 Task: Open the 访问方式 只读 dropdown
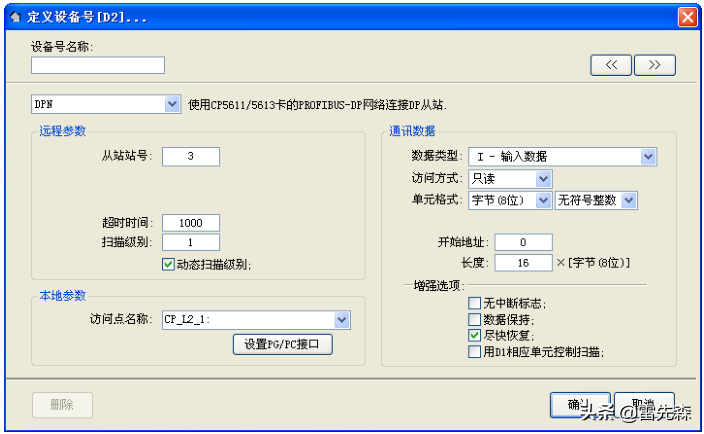[543, 178]
